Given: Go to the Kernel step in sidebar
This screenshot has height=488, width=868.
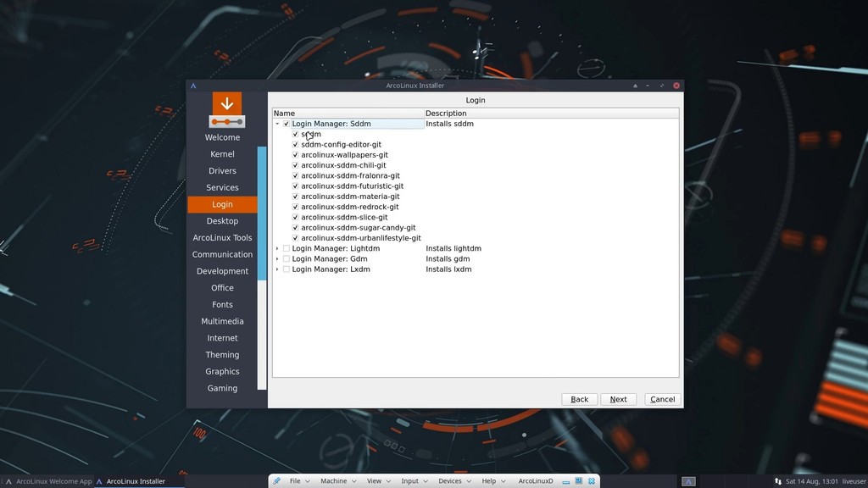Looking at the screenshot, I should pyautogui.click(x=223, y=154).
